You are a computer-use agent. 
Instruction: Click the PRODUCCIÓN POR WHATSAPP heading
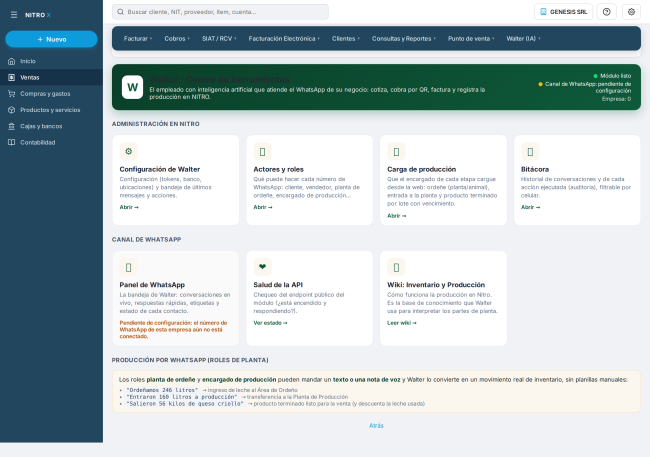pos(190,360)
